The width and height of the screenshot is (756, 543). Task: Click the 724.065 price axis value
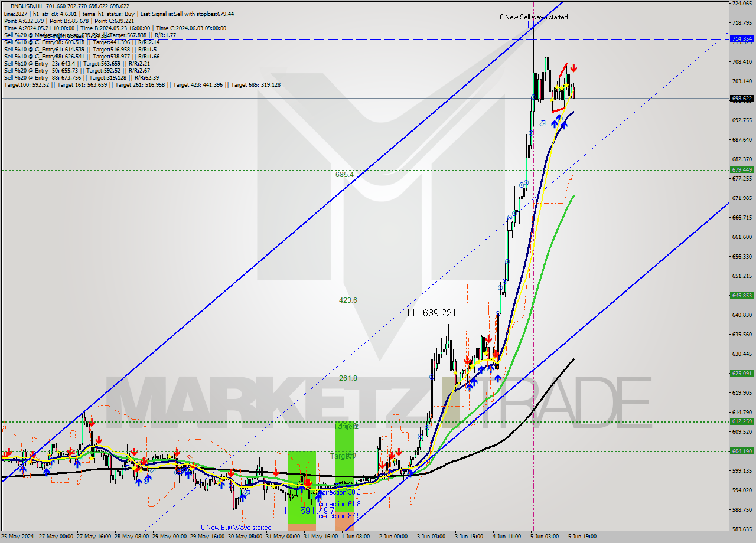pos(742,4)
